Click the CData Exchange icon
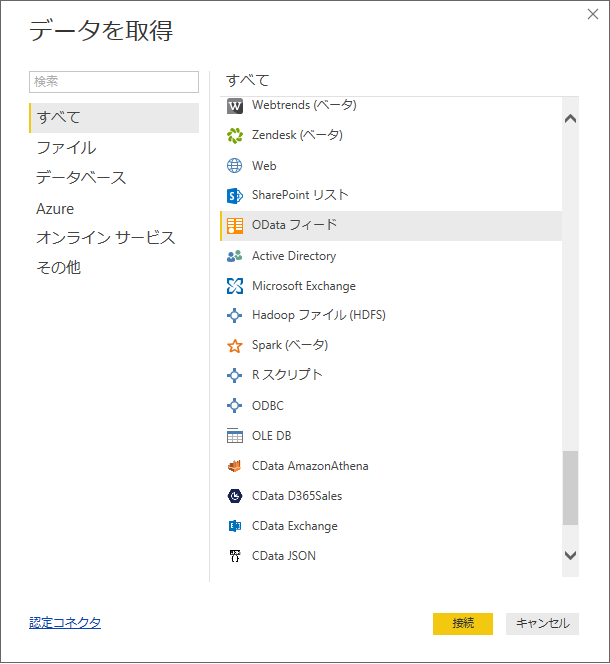The height and width of the screenshot is (664, 610). pos(235,526)
